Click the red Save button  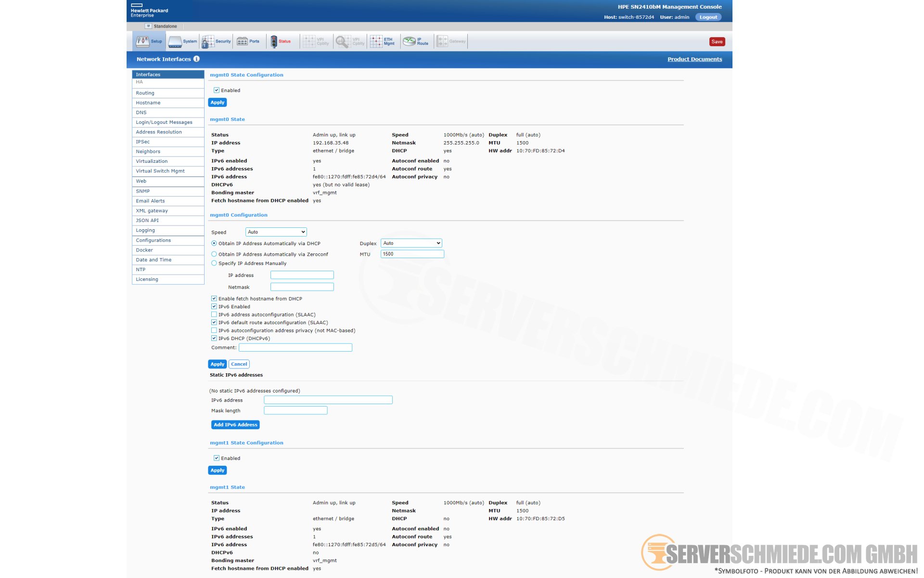pos(717,41)
